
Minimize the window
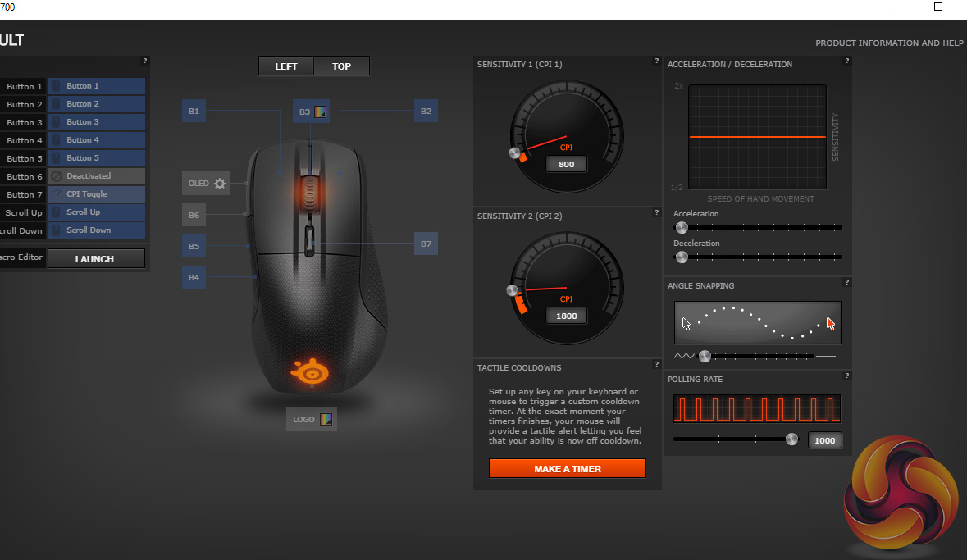[901, 7]
